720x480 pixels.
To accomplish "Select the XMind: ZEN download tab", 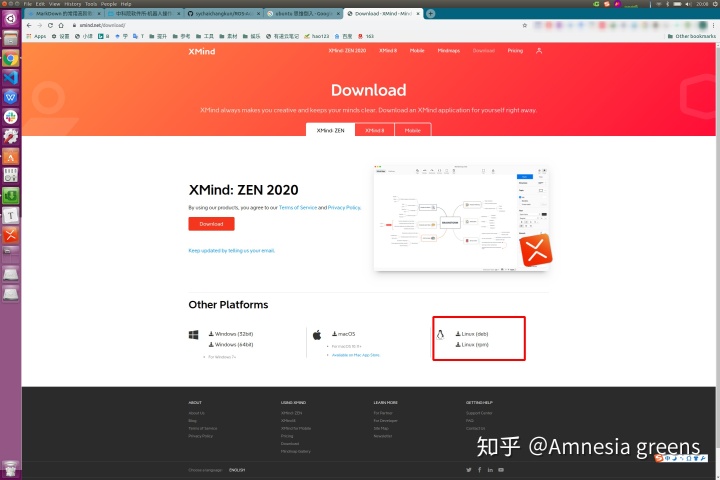I will 331,130.
